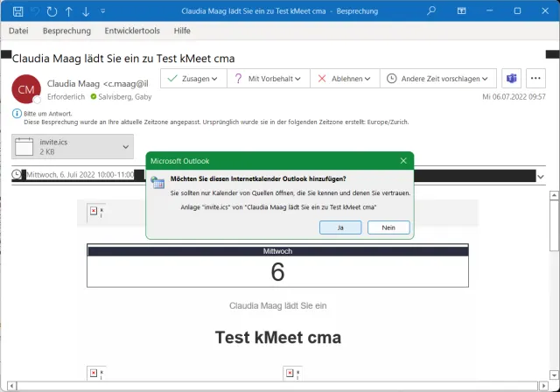Image resolution: width=560 pixels, height=392 pixels.
Task: Click the Save icon in title bar
Action: [x=17, y=11]
